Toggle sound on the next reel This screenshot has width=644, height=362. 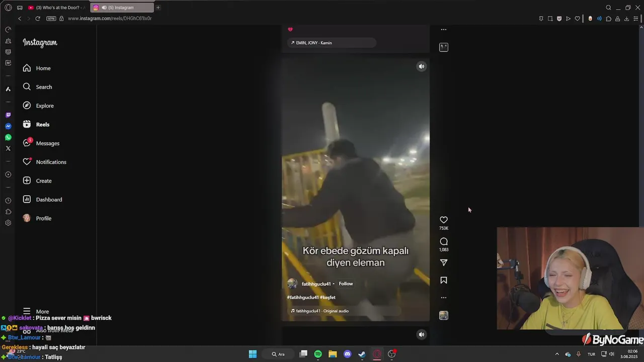[x=422, y=334]
